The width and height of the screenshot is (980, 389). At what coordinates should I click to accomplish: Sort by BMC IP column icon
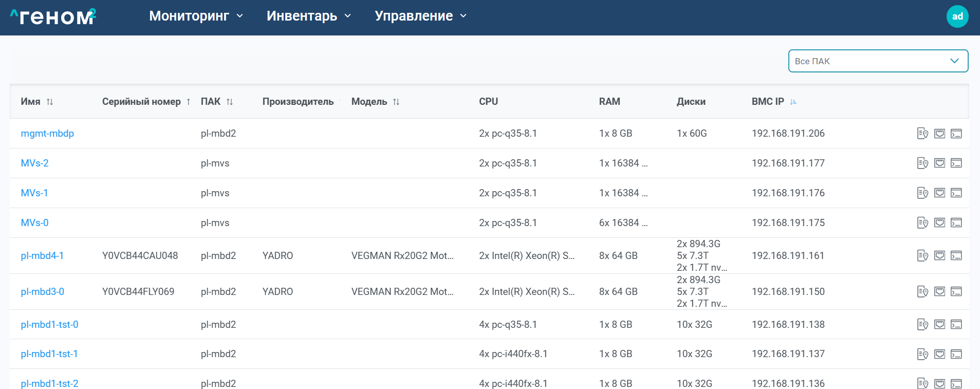793,102
